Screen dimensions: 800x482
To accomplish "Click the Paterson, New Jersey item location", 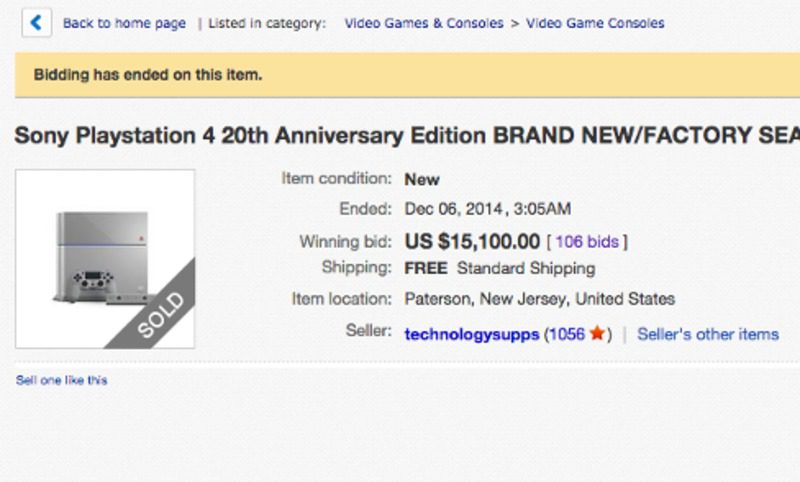I will [539, 298].
